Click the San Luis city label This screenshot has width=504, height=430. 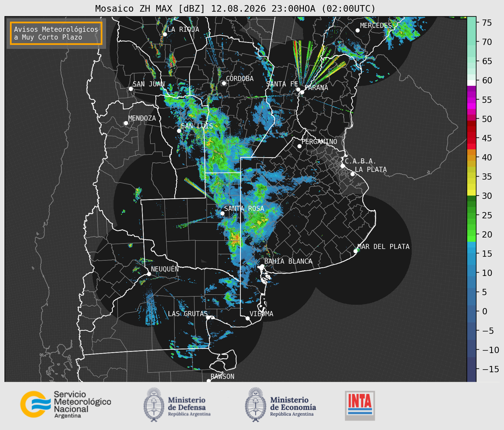(x=197, y=126)
